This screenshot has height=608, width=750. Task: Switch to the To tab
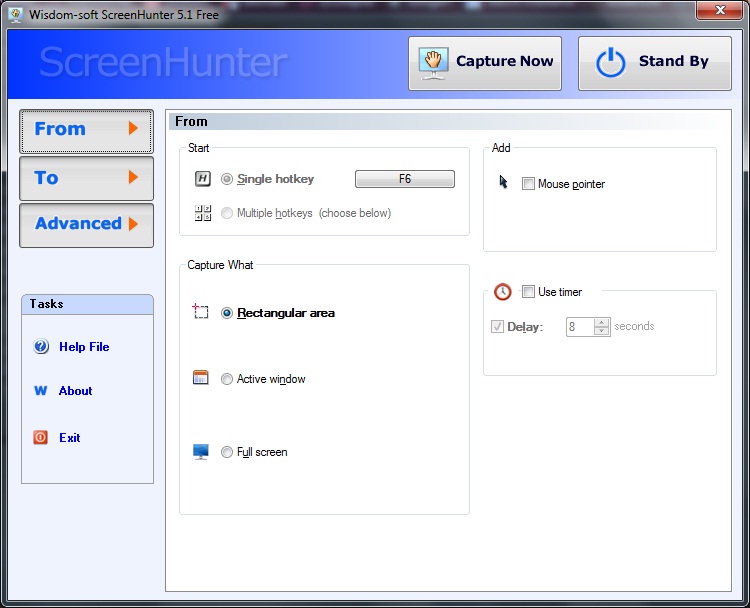(x=87, y=178)
